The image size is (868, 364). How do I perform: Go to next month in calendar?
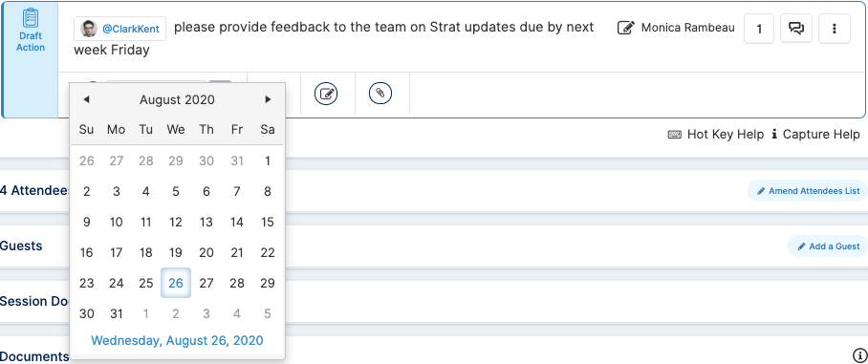point(268,99)
